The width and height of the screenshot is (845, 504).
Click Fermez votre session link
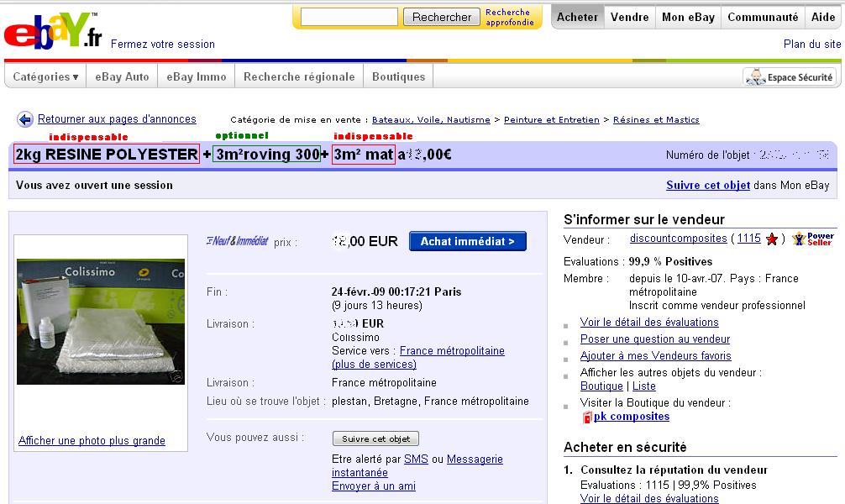[163, 45]
